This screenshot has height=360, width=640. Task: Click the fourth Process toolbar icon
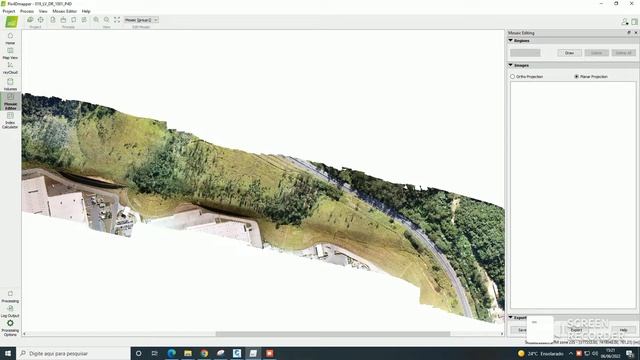pos(84,20)
